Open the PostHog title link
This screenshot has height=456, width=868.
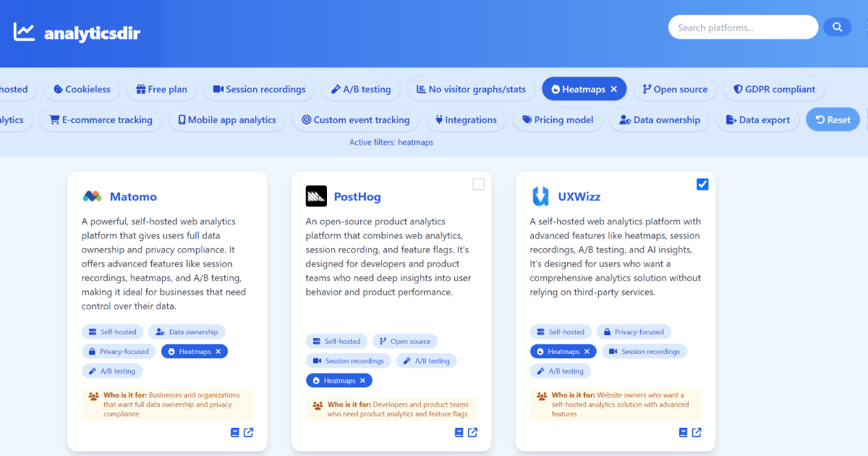(357, 197)
